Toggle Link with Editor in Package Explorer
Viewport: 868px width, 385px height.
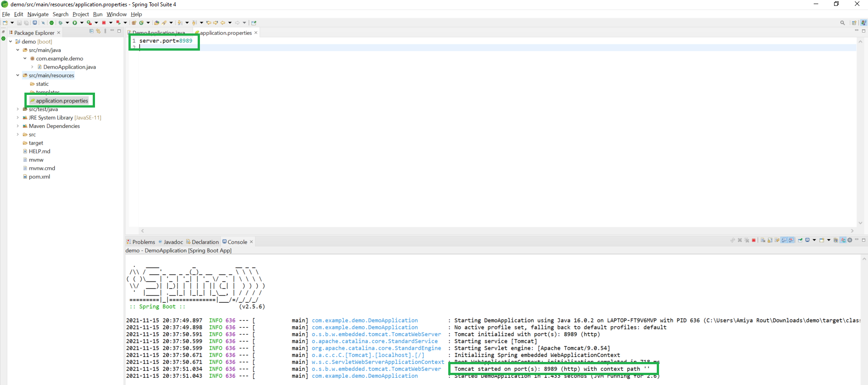(x=98, y=31)
